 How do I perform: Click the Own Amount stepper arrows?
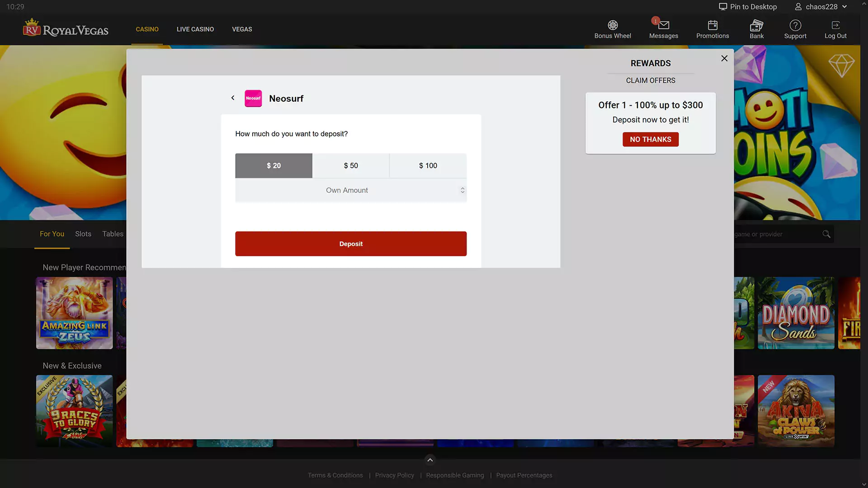pyautogui.click(x=462, y=190)
